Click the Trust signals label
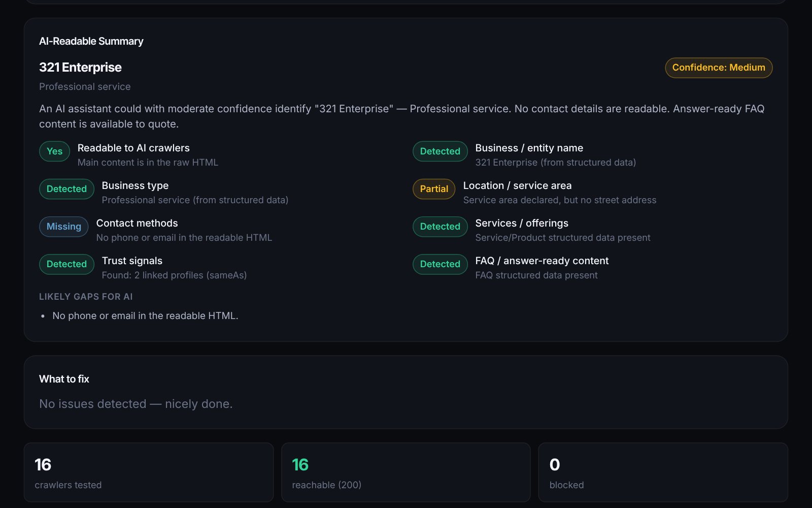812x508 pixels. (132, 261)
